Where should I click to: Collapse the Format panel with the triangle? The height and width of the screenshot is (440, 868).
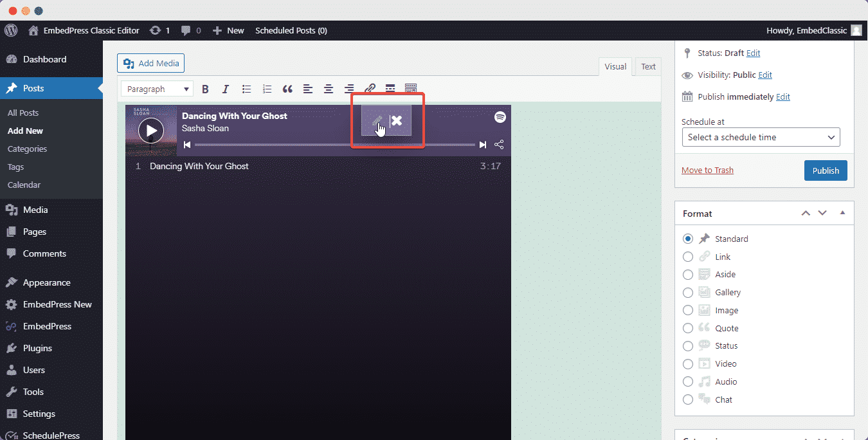coord(842,213)
